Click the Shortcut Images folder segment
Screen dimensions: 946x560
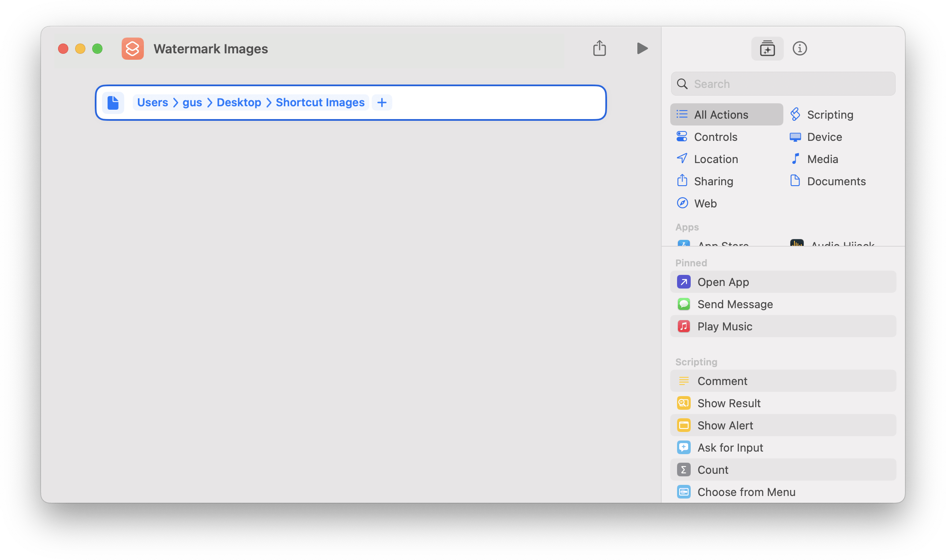[x=320, y=102]
